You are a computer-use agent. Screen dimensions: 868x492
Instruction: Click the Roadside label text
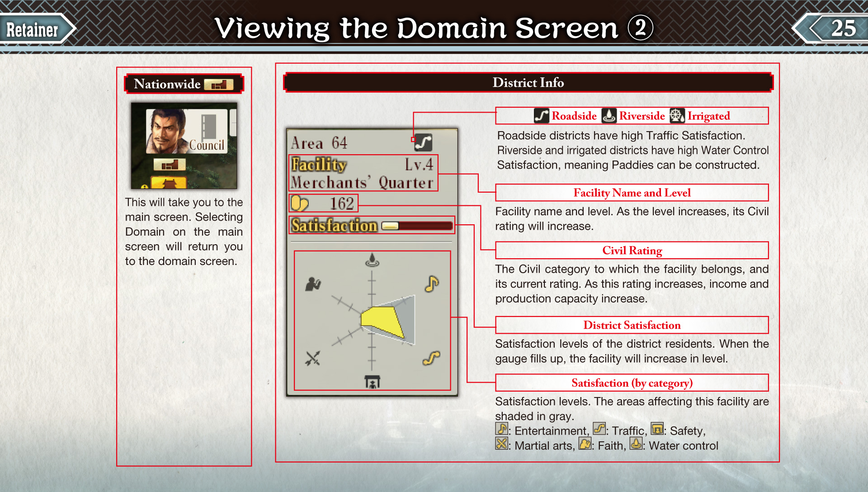(x=574, y=116)
